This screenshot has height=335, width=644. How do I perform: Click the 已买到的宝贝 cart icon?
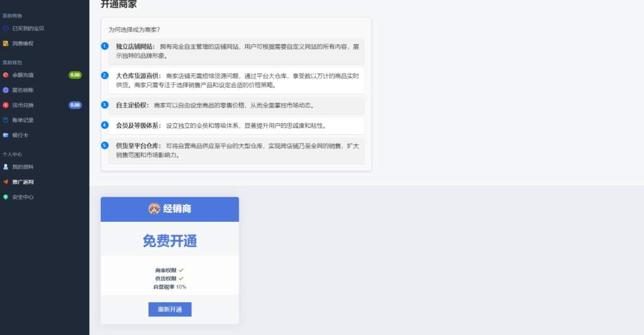coord(6,28)
